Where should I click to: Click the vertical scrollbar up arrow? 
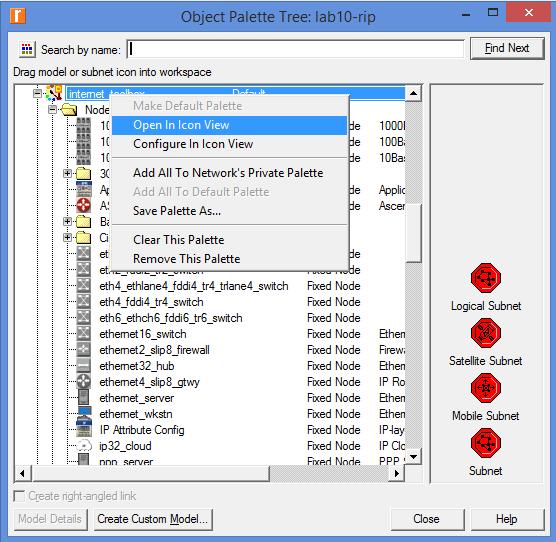[413, 94]
